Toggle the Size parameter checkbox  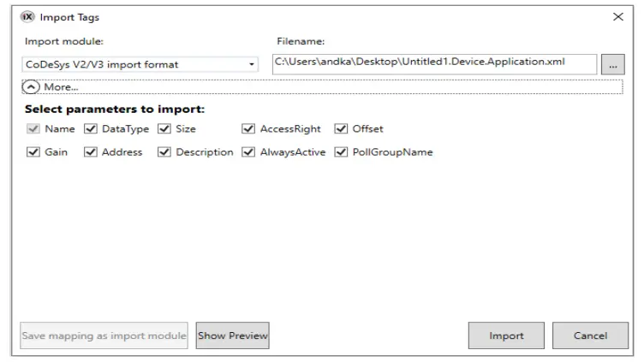164,129
